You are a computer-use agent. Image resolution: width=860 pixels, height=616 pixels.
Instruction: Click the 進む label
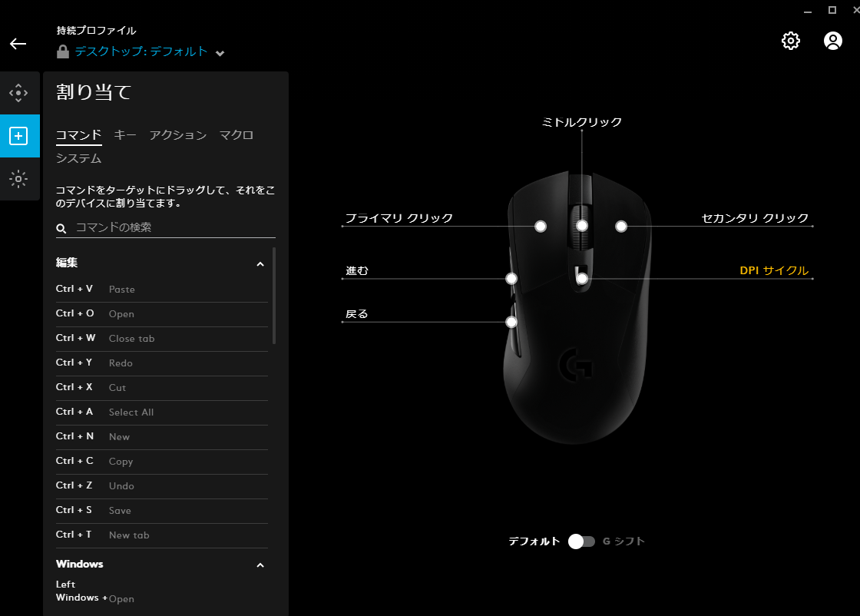click(357, 270)
